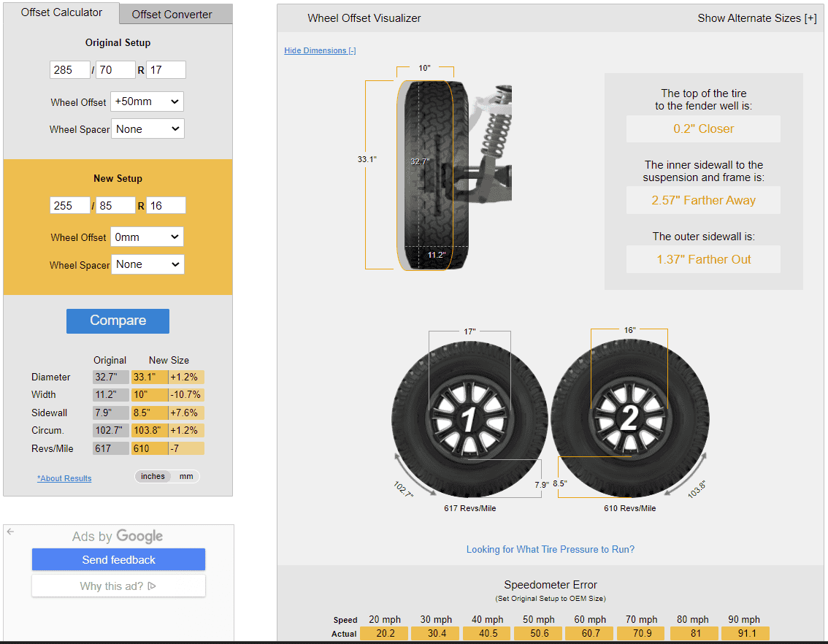Click the 617 Revs/Mile label under wheel 1
Viewport: 828px width, 644px height.
(x=470, y=508)
